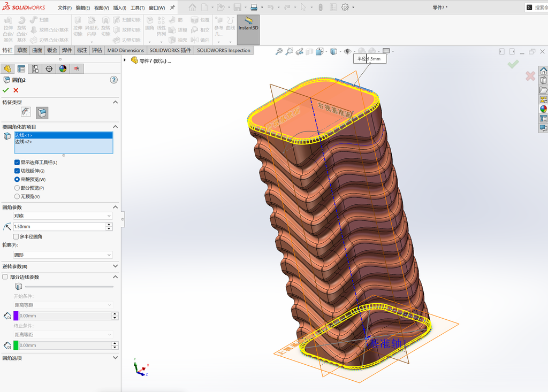This screenshot has width=548, height=392.
Task: Toggle the Instant3D tool
Action: point(248,30)
